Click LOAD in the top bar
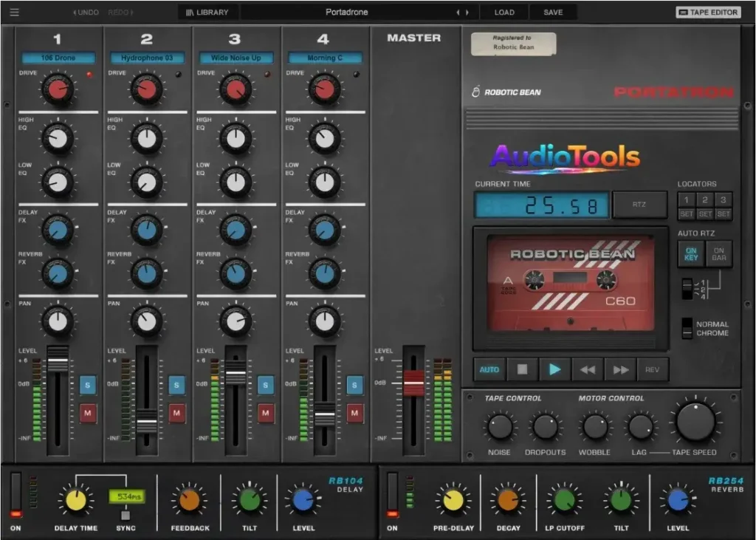This screenshot has width=756, height=540. point(504,13)
